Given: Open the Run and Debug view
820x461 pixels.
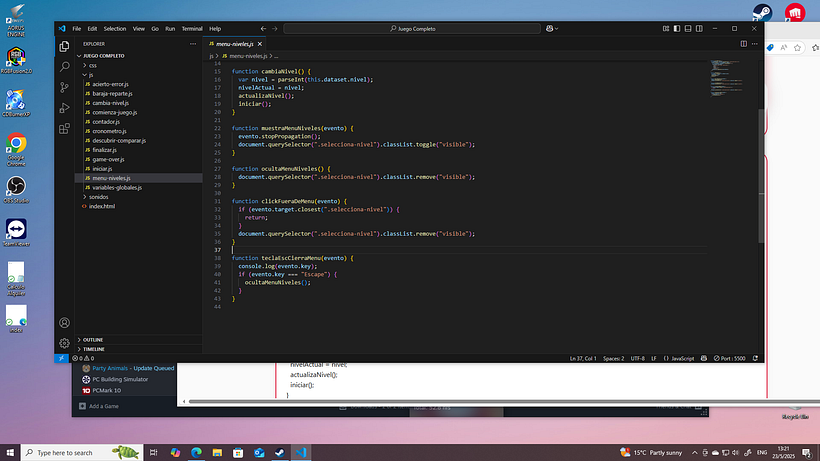Looking at the screenshot, I should pos(64,108).
